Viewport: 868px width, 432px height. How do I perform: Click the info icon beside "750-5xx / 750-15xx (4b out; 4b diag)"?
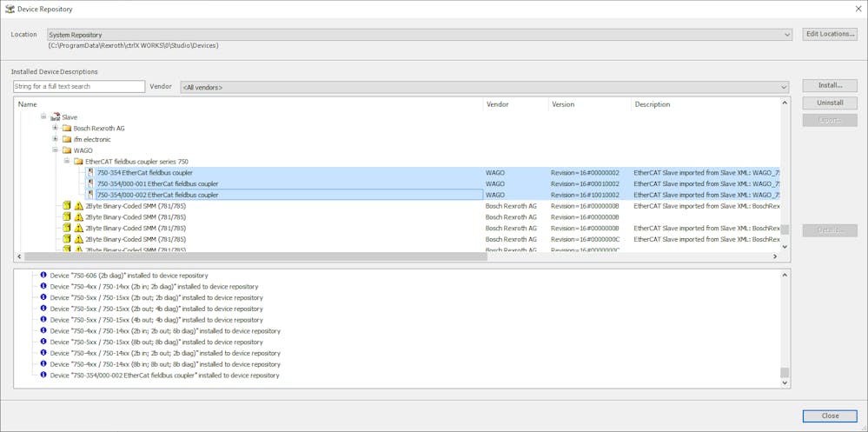pyautogui.click(x=43, y=320)
